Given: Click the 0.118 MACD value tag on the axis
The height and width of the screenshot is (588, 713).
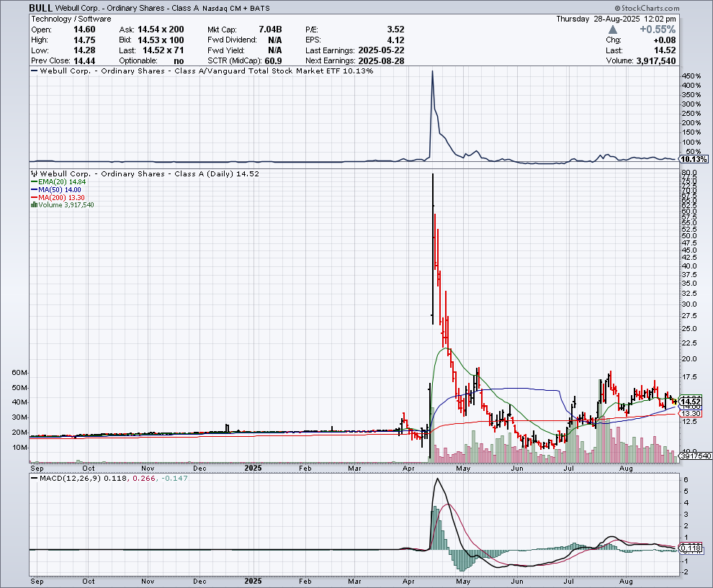Looking at the screenshot, I should pos(691,549).
